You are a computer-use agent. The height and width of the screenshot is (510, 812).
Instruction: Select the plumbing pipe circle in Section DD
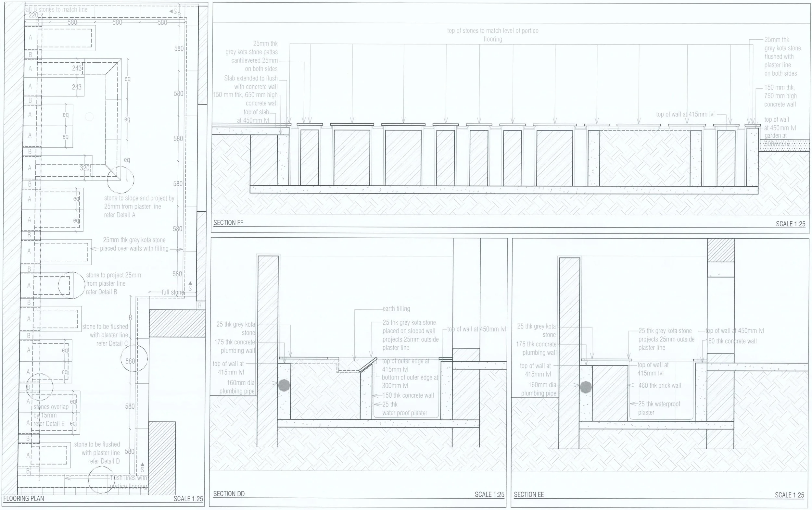click(284, 385)
